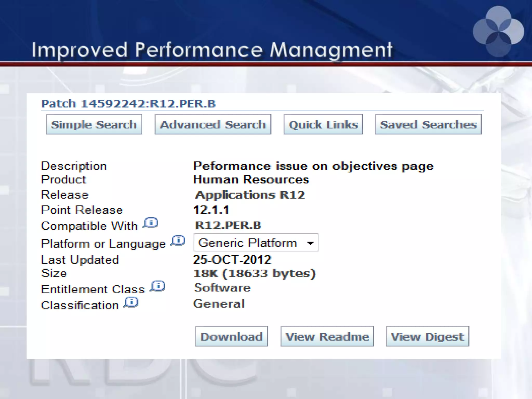Switch to Advanced Search

pyautogui.click(x=213, y=125)
